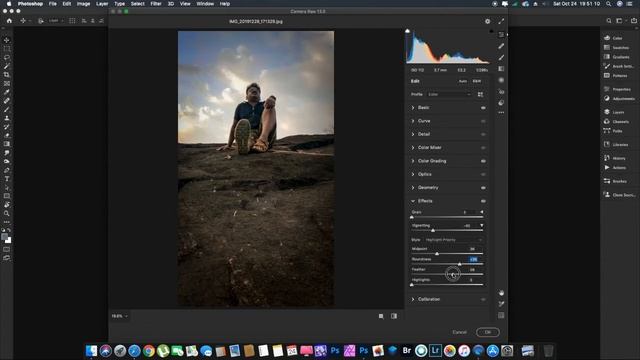
Task: Click the B&W button
Action: pyautogui.click(x=477, y=81)
